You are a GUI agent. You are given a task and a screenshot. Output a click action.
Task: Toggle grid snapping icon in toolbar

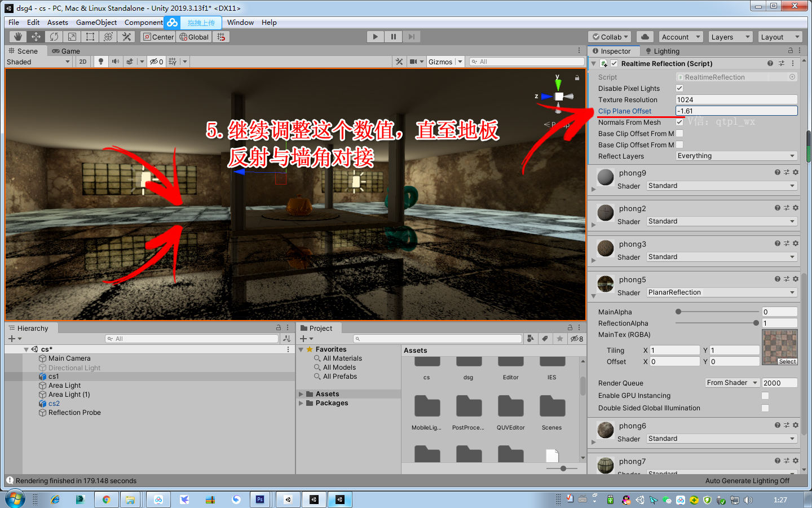(x=221, y=37)
